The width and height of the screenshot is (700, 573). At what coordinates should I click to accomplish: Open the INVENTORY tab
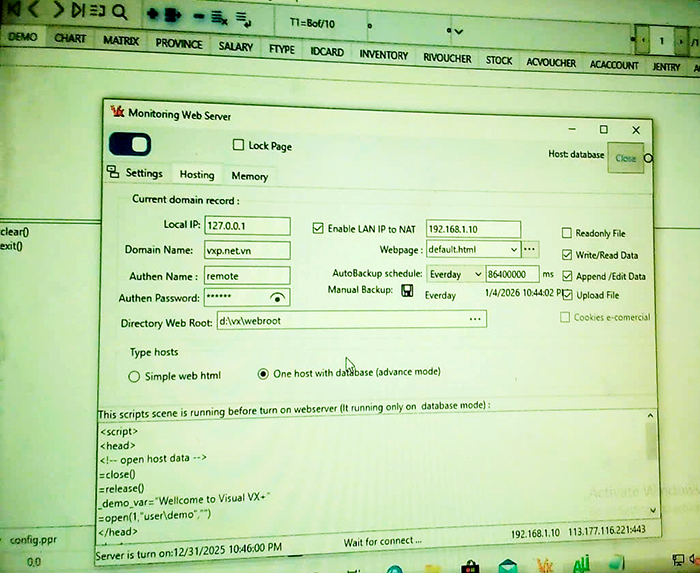[x=383, y=54]
